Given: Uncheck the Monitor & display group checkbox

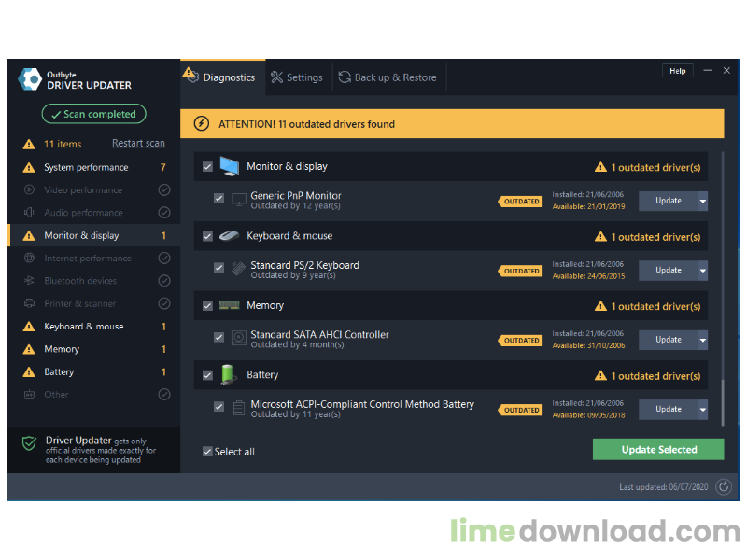Looking at the screenshot, I should (207, 167).
